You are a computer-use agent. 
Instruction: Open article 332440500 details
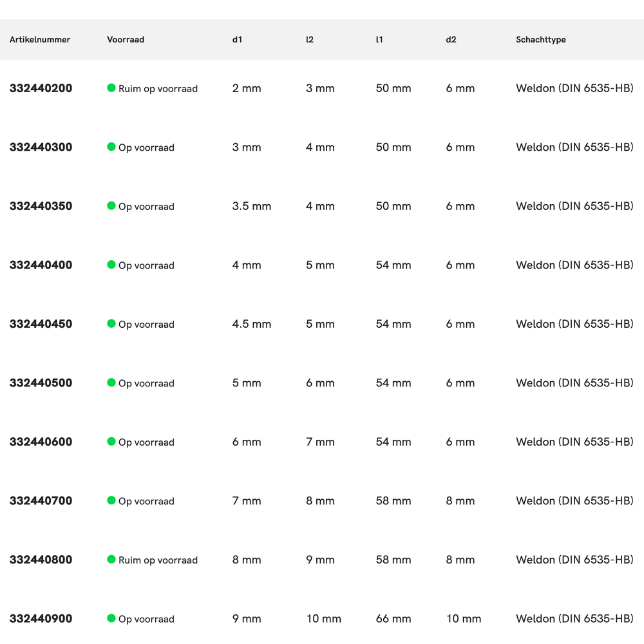41,383
